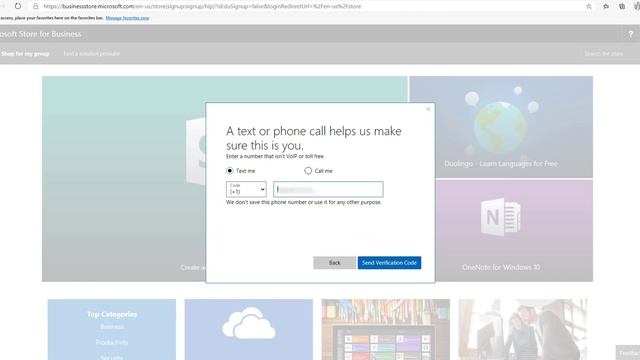The width and height of the screenshot is (640, 360).
Task: Click the Top Categories heading
Action: tap(112, 314)
